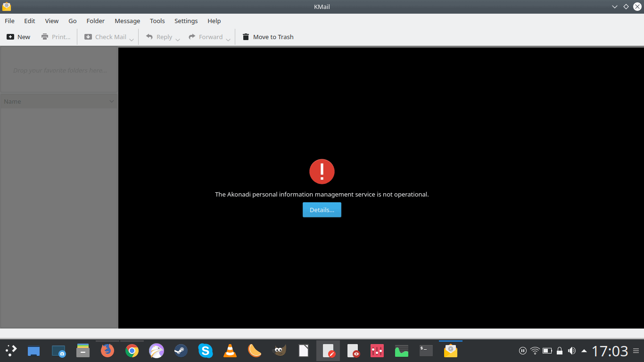The height and width of the screenshot is (362, 644).
Task: Click the Print toolbar button
Action: tap(56, 37)
